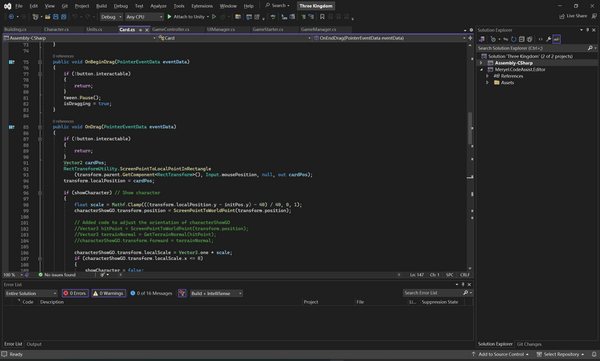This screenshot has width=600, height=361.
Task: Toggle the Solution Explorer auto-hide pin
Action: tap(588, 30)
